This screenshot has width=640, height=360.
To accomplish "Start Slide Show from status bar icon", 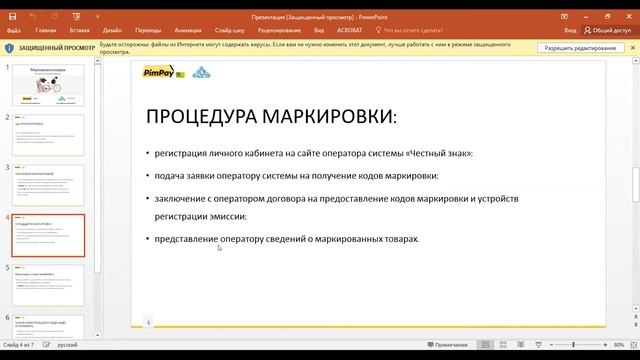I will pyautogui.click(x=538, y=345).
